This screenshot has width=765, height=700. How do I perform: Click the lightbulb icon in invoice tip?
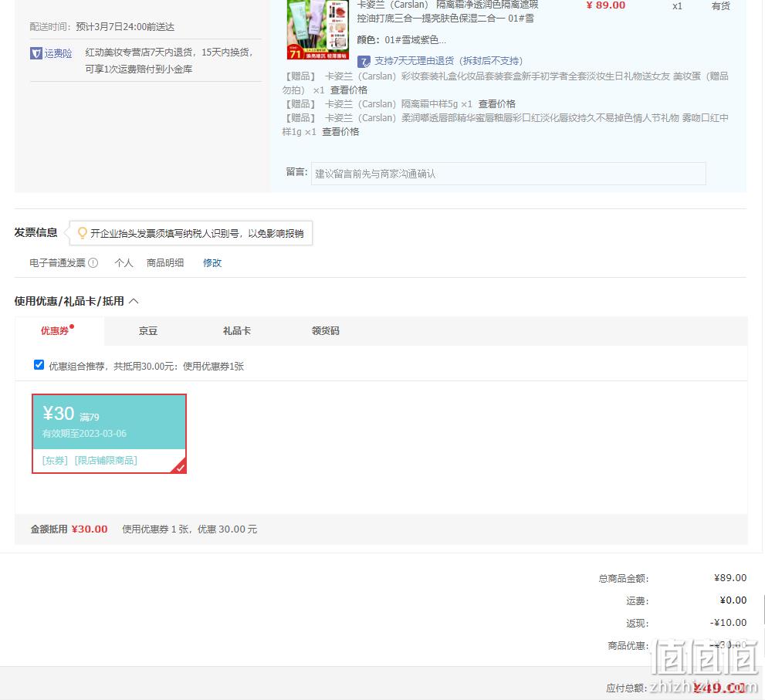click(x=82, y=233)
